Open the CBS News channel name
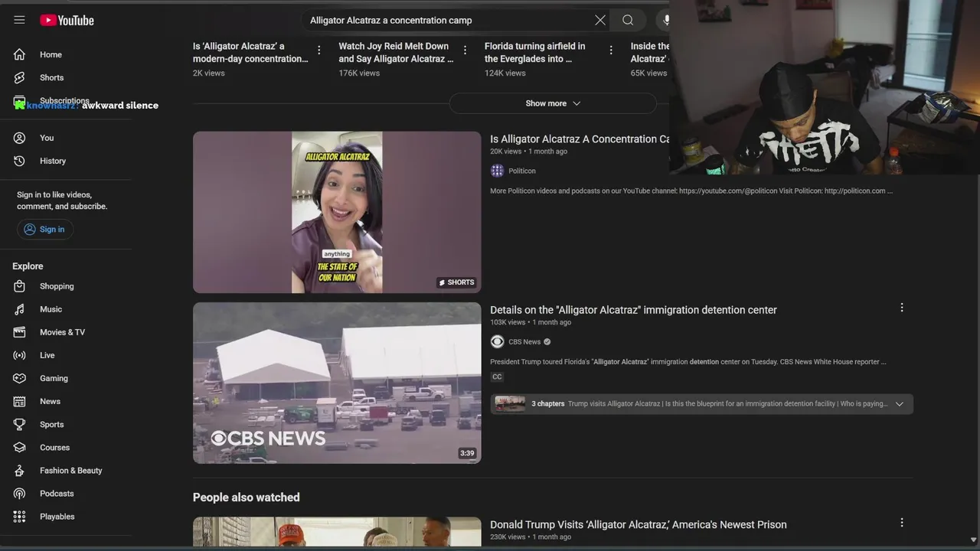 click(x=524, y=342)
